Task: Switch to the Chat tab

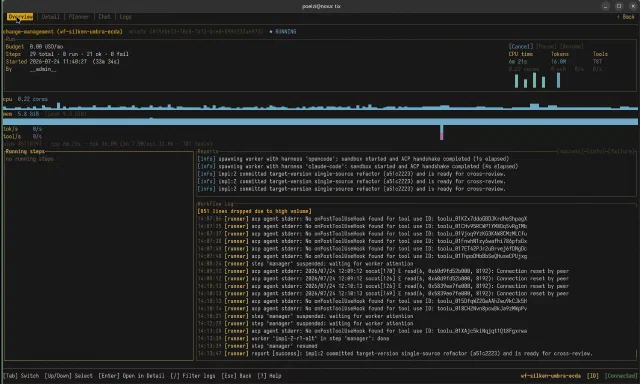Action: point(104,17)
